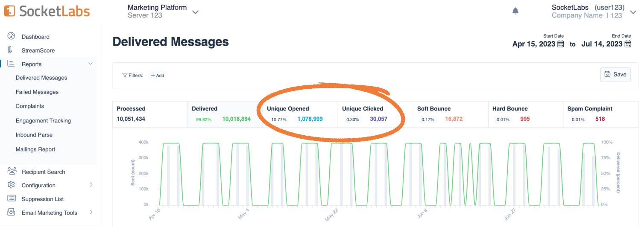Save the current report view

[615, 74]
